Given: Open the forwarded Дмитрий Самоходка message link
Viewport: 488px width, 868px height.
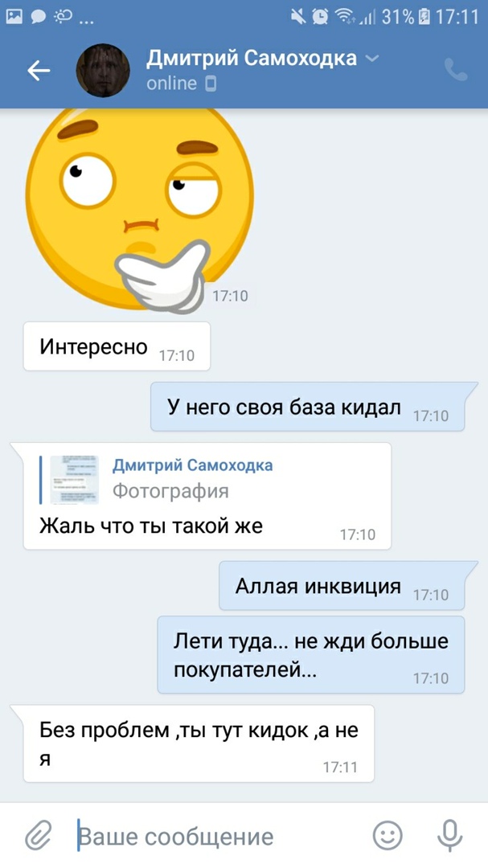Looking at the screenshot, I should click(192, 465).
